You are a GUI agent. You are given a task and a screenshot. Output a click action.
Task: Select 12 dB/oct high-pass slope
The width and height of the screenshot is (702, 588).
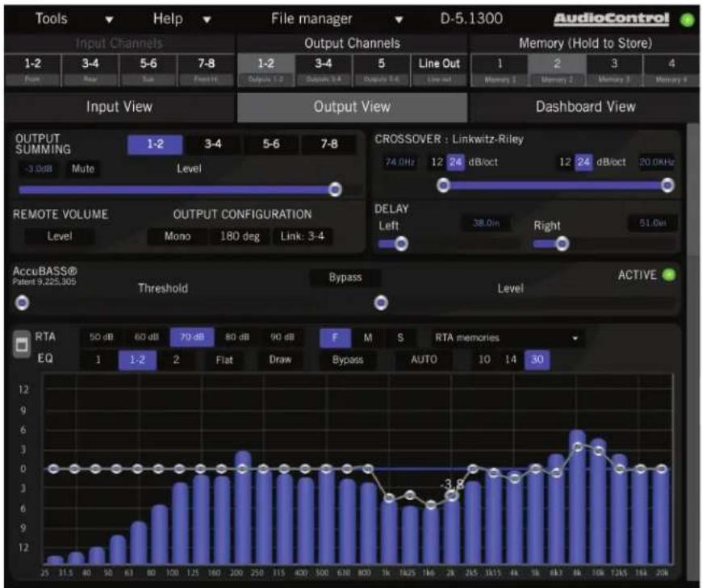[x=437, y=162]
